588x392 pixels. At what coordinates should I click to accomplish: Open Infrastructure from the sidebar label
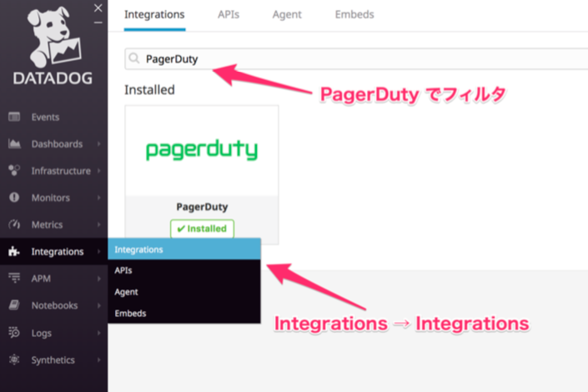[61, 171]
